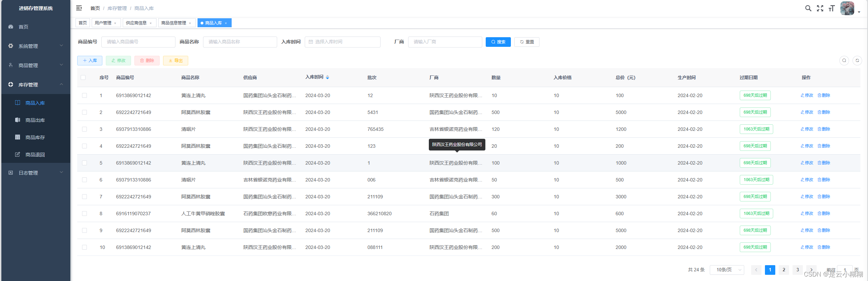Click the 商品库存 grid icon in sidebar
868x281 pixels.
[x=18, y=137]
